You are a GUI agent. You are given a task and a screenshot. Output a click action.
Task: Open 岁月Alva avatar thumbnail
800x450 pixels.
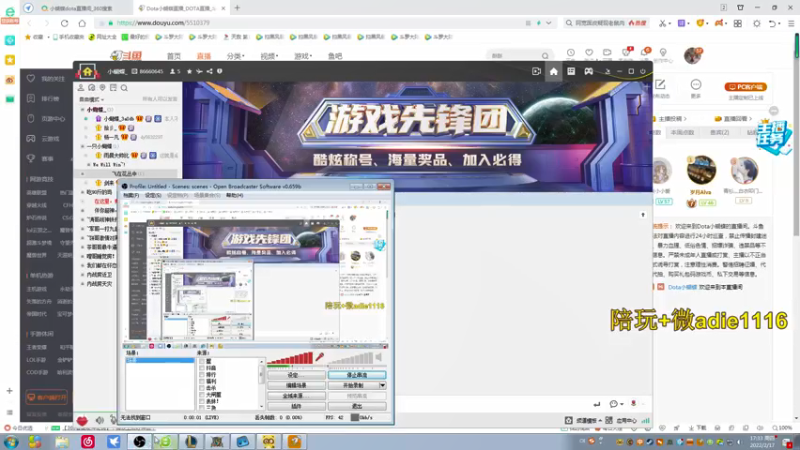click(702, 170)
